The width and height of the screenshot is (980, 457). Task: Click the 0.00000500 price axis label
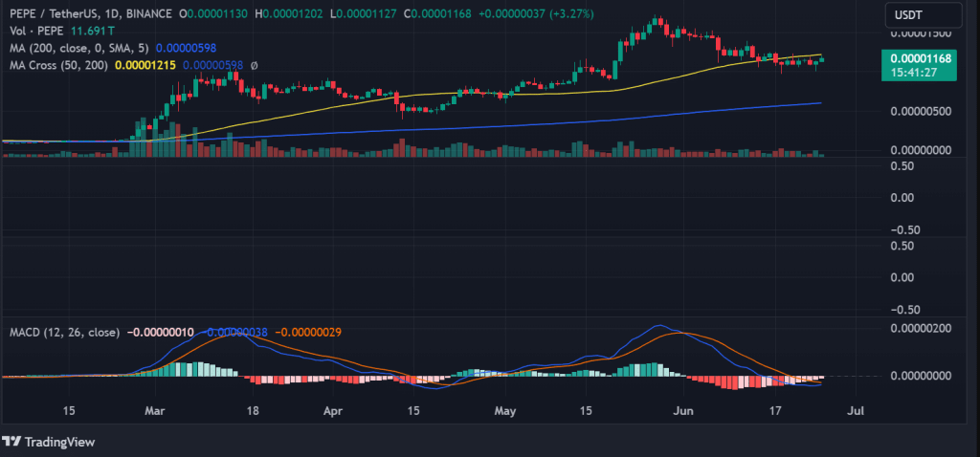[921, 112]
